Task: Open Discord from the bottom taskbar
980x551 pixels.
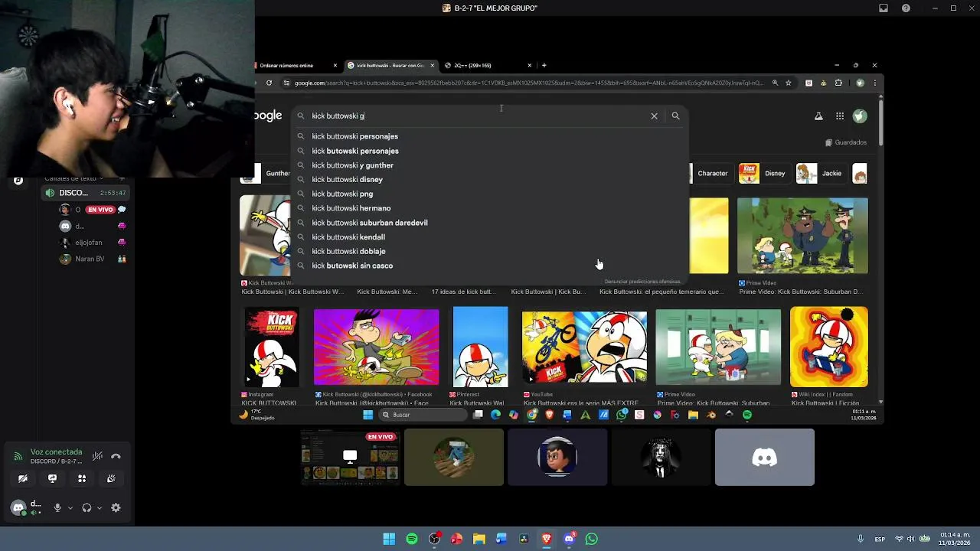Action: point(569,539)
